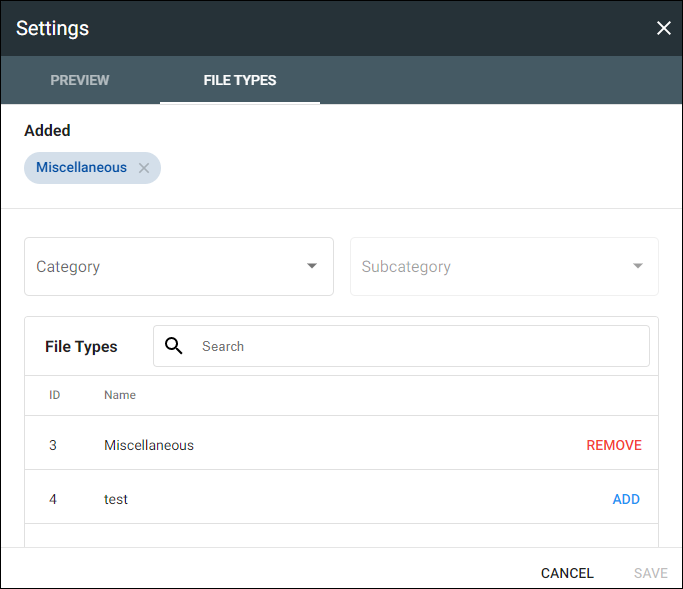Click ADD for the test file type
Viewport: 683px width, 589px height.
tap(626, 499)
